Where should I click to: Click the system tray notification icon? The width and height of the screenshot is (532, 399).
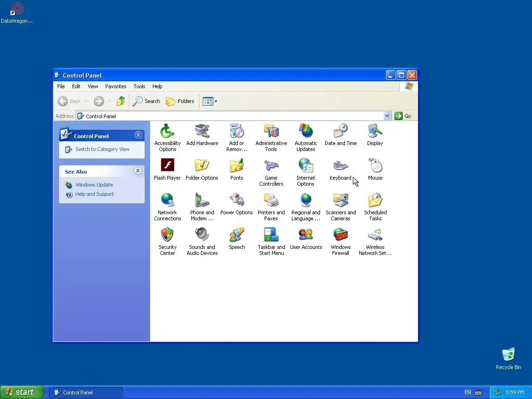pyautogui.click(x=497, y=392)
